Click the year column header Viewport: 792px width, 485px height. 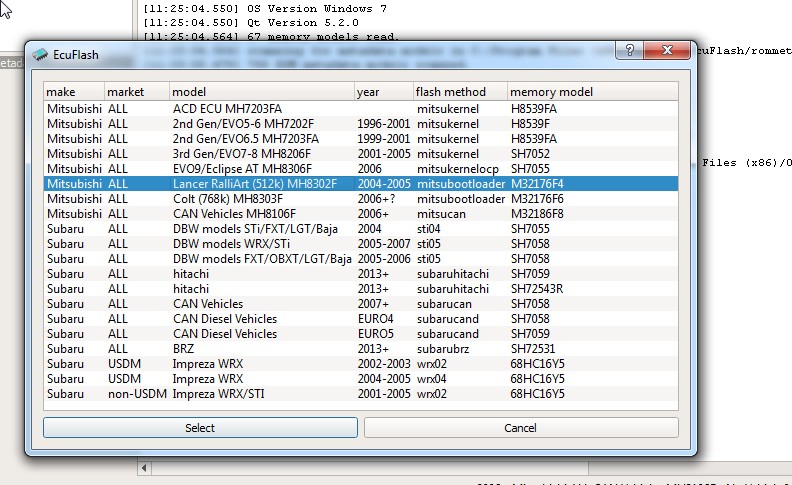[383, 92]
